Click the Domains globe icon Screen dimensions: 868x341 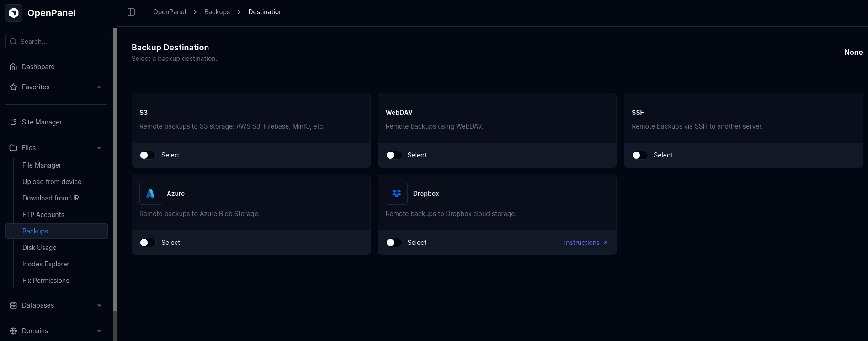click(x=13, y=331)
